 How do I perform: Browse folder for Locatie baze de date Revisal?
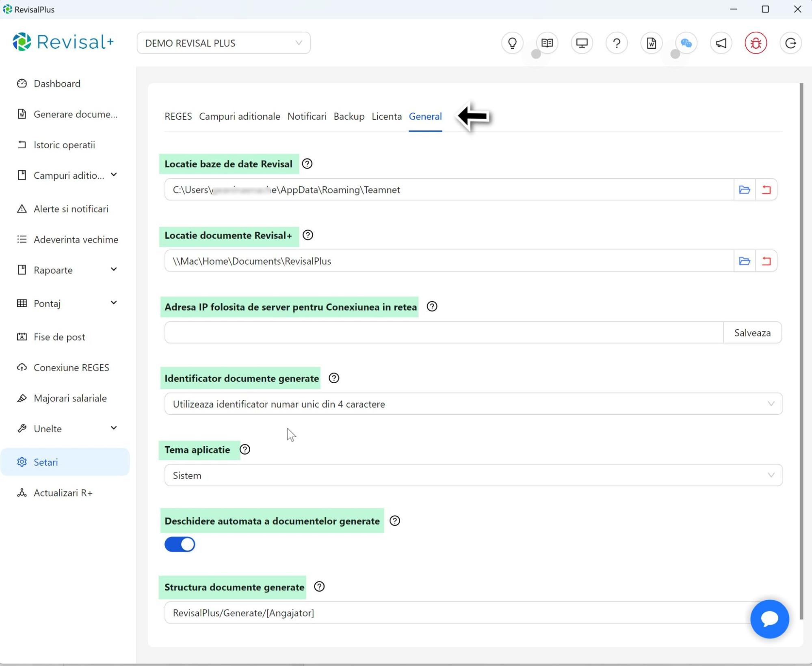point(744,190)
